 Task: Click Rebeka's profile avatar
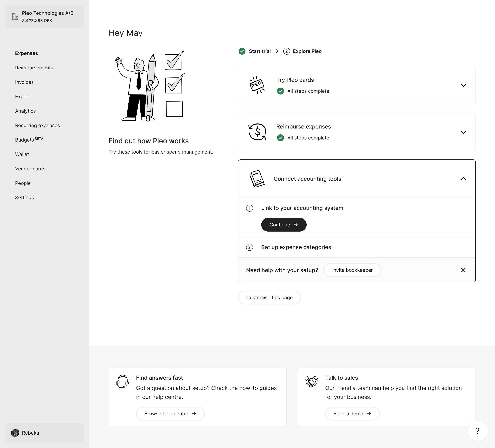point(15,433)
